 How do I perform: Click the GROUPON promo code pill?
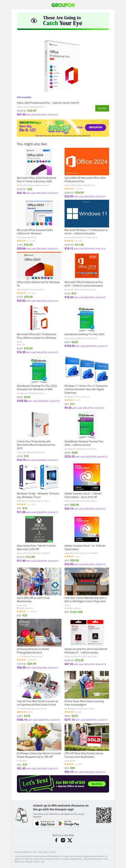coord(95,127)
